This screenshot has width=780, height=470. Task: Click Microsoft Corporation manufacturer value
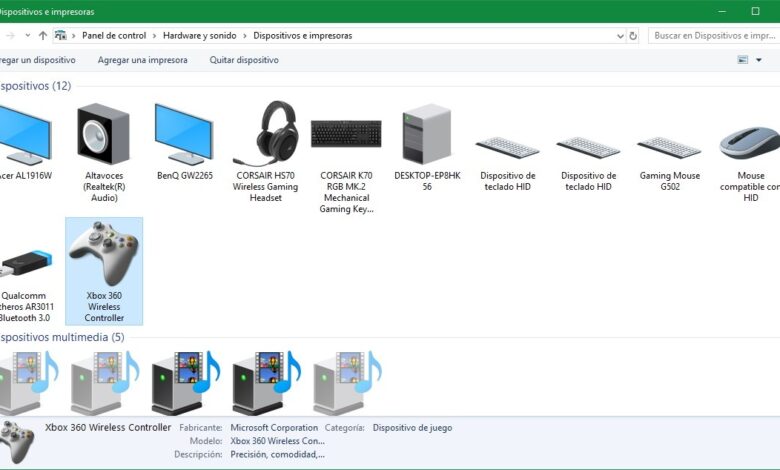click(x=274, y=428)
